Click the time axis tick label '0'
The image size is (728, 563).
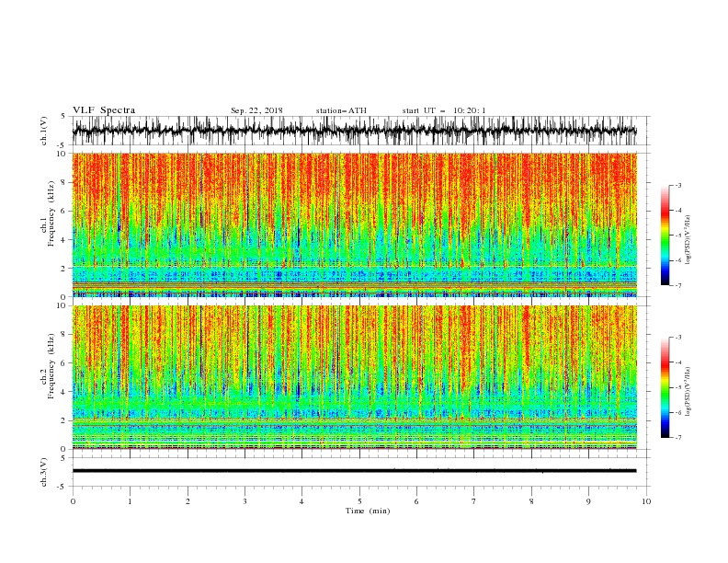pyautogui.click(x=73, y=501)
